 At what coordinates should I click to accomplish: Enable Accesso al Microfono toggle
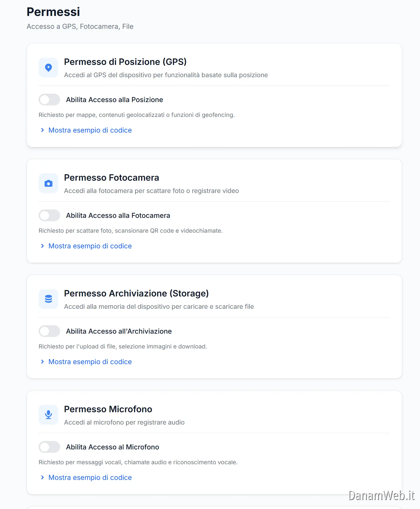point(49,447)
